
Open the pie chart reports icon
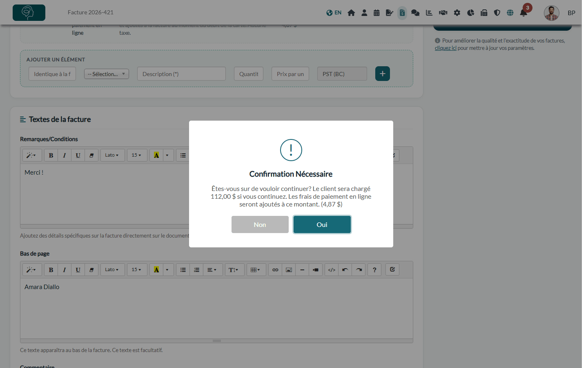(x=470, y=13)
